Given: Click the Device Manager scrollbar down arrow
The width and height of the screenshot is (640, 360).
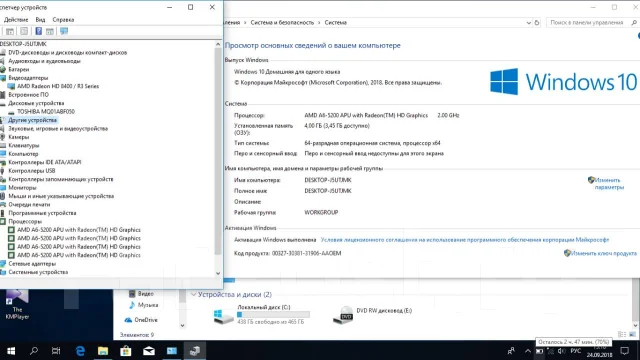Looking at the screenshot, I should coord(218,273).
